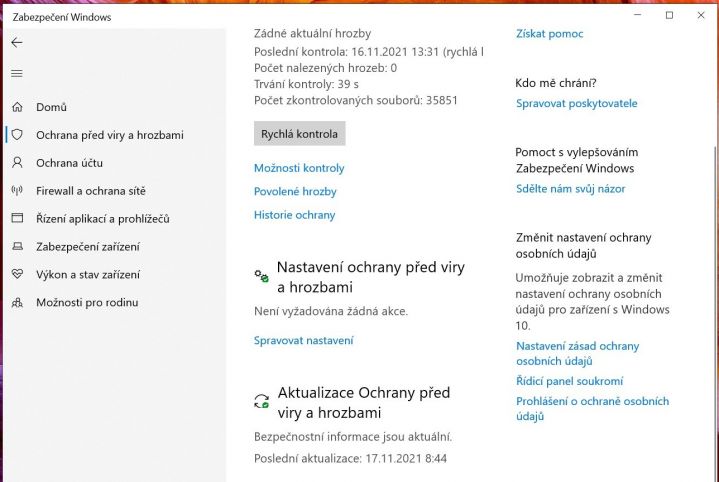This screenshot has height=482, width=719.
Task: Open Firewall a ochrana sítě section
Action: coord(91,191)
